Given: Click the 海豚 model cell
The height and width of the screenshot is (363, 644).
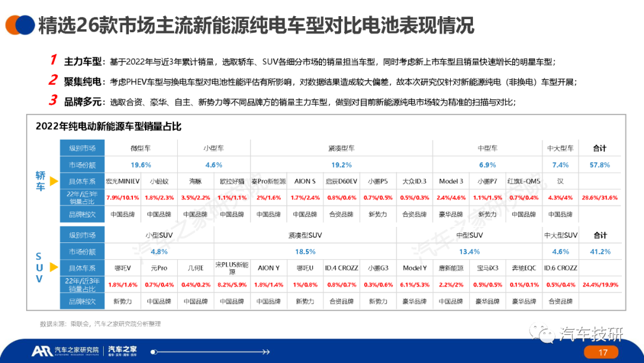Looking at the screenshot, I should [196, 181].
